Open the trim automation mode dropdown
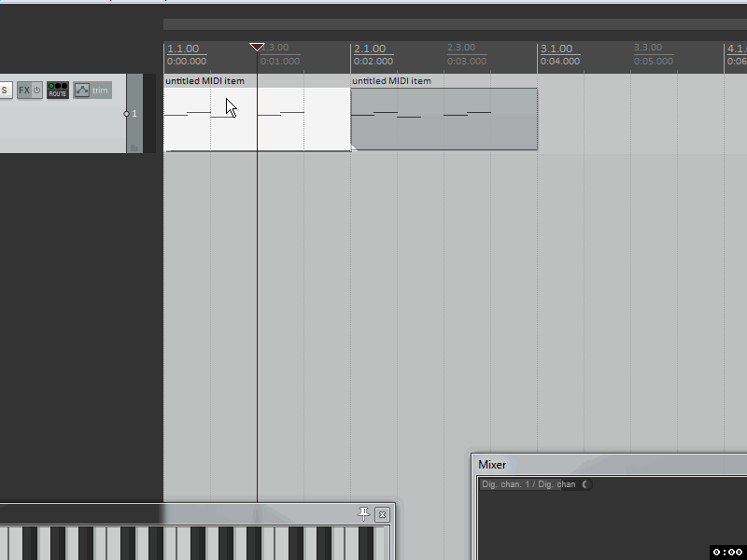747x560 pixels. [101, 90]
